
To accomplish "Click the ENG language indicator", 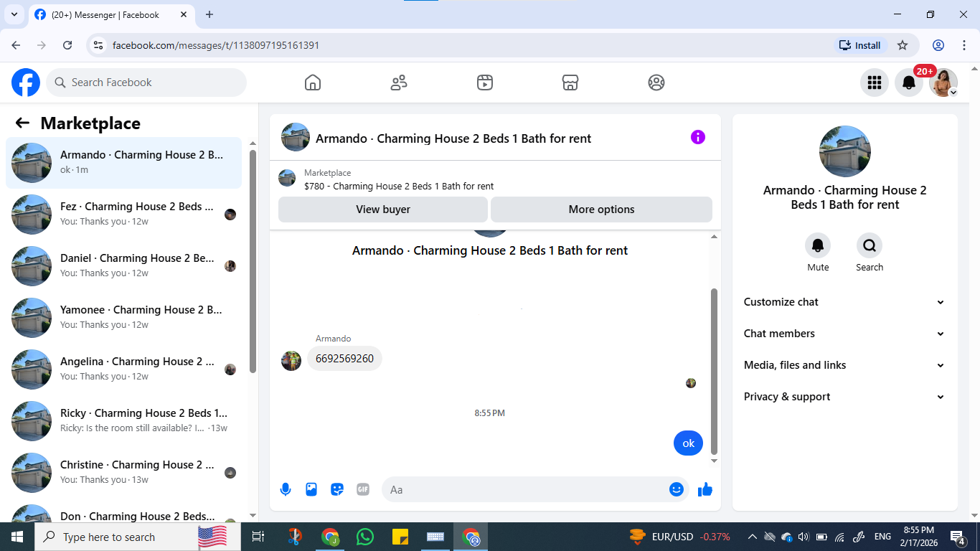I will [x=882, y=537].
